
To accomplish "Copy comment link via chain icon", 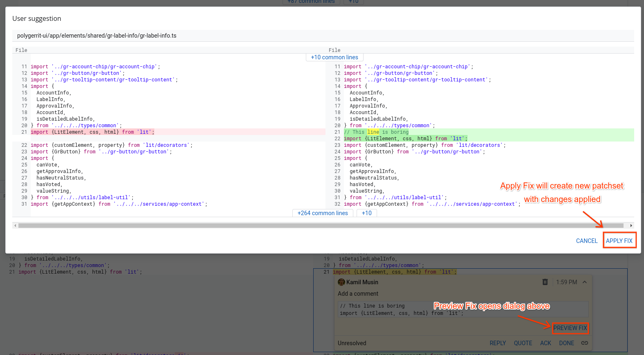I will coord(585,343).
